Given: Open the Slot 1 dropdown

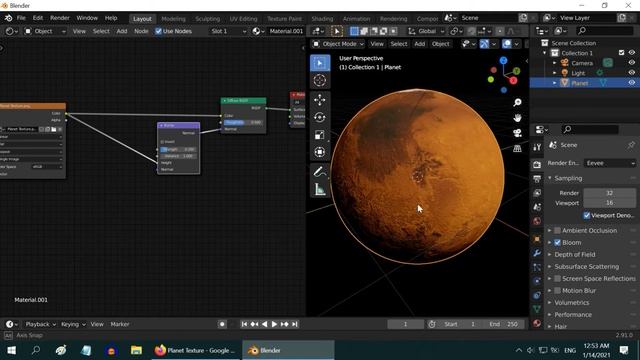Looking at the screenshot, I should [x=228, y=31].
